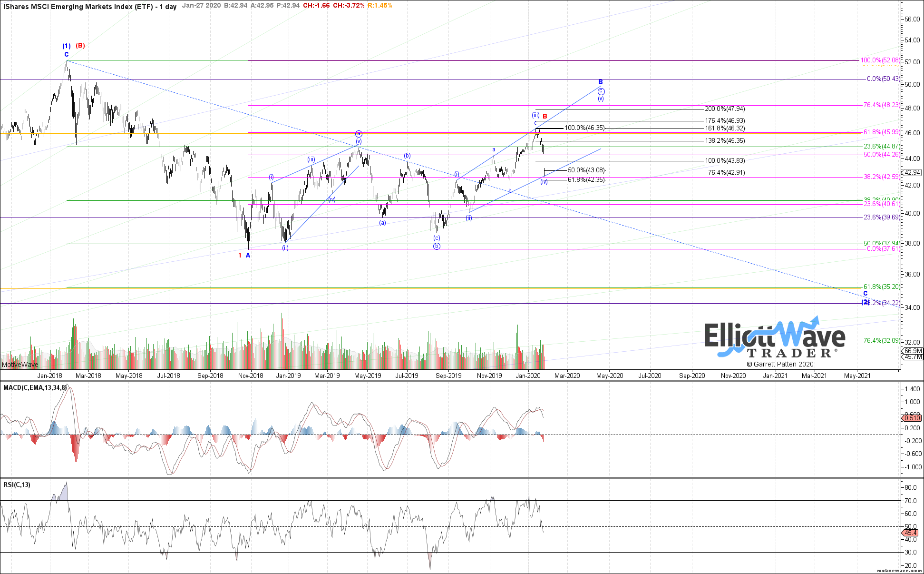
Task: Select the red 1 wave label at Nov 2018 low
Action: (x=240, y=256)
